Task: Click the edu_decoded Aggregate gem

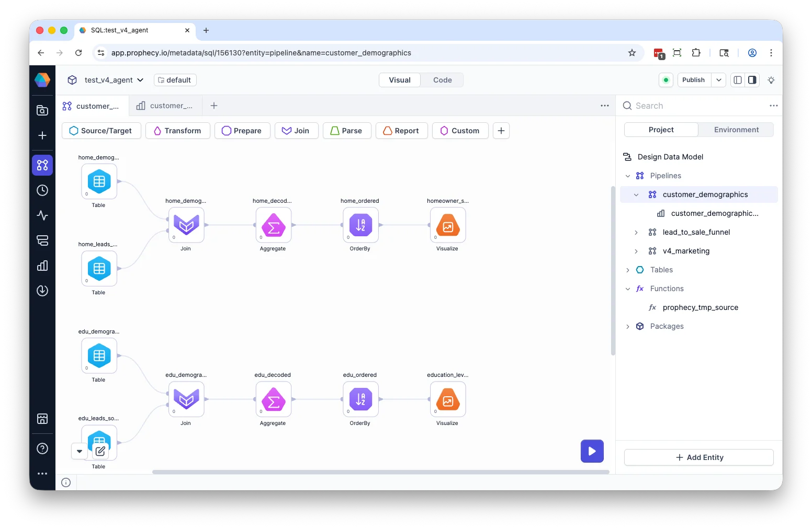Action: coord(273,399)
